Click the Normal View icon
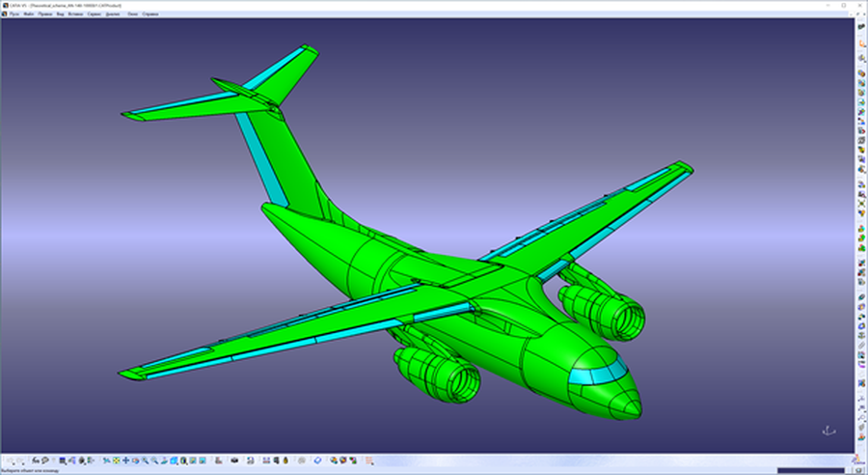The image size is (868, 475). coord(165,460)
